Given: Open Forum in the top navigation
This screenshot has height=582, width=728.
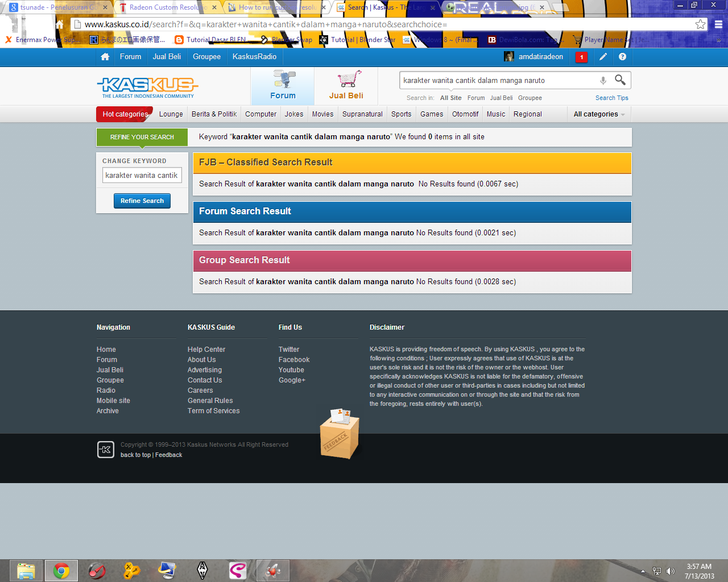Looking at the screenshot, I should coord(130,57).
